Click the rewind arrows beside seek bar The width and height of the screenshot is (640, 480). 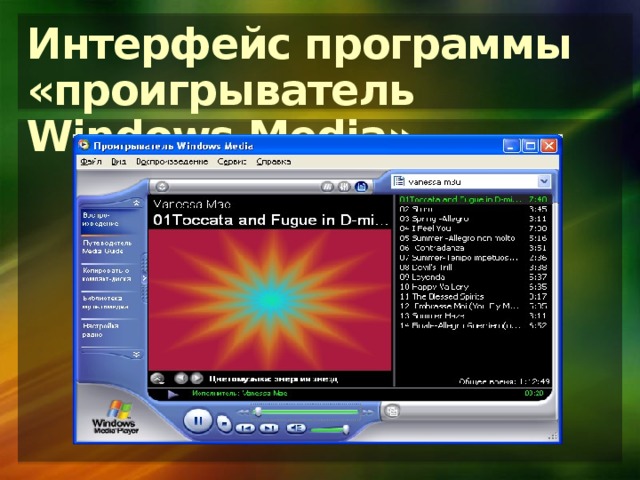click(x=243, y=412)
